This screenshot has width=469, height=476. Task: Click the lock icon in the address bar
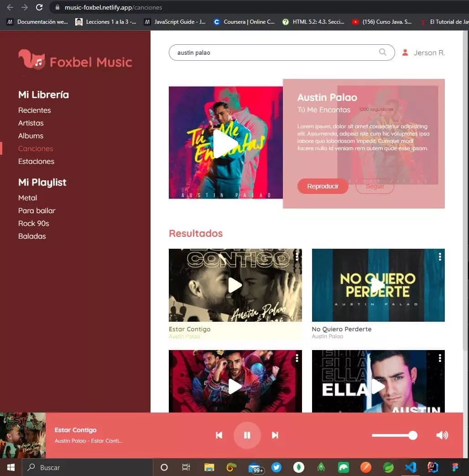(57, 7)
